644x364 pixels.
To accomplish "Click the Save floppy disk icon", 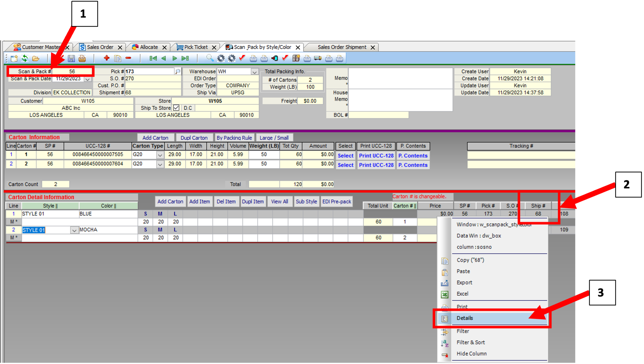I will pyautogui.click(x=71, y=58).
